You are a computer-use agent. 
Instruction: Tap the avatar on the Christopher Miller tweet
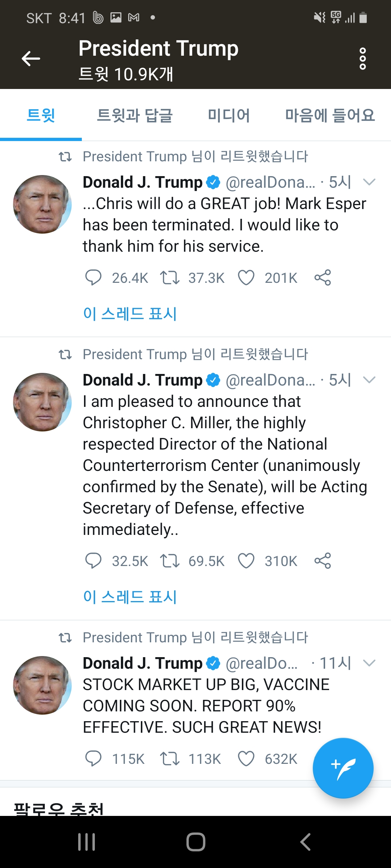click(42, 402)
